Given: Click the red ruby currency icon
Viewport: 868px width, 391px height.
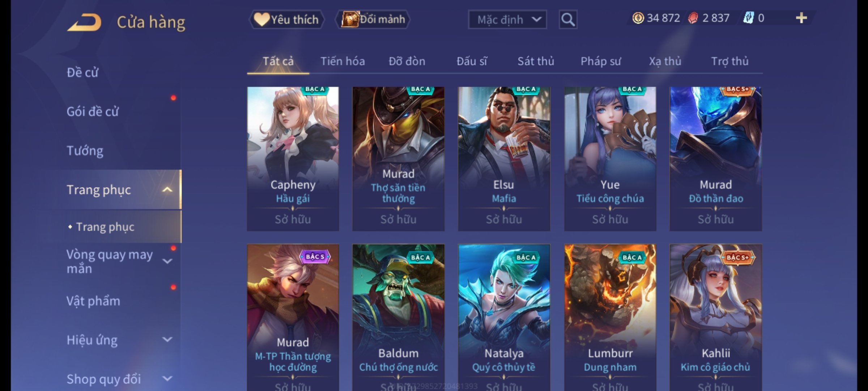Looking at the screenshot, I should pos(693,18).
